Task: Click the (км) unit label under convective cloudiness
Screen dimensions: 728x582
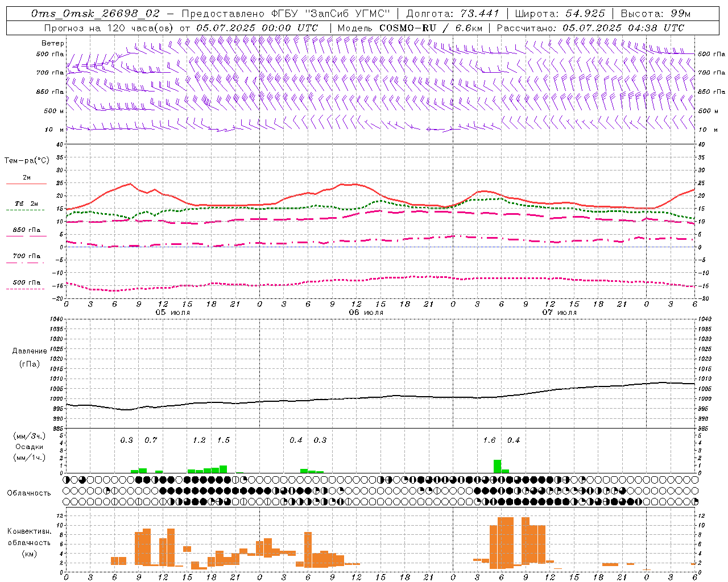Action: [x=29, y=554]
